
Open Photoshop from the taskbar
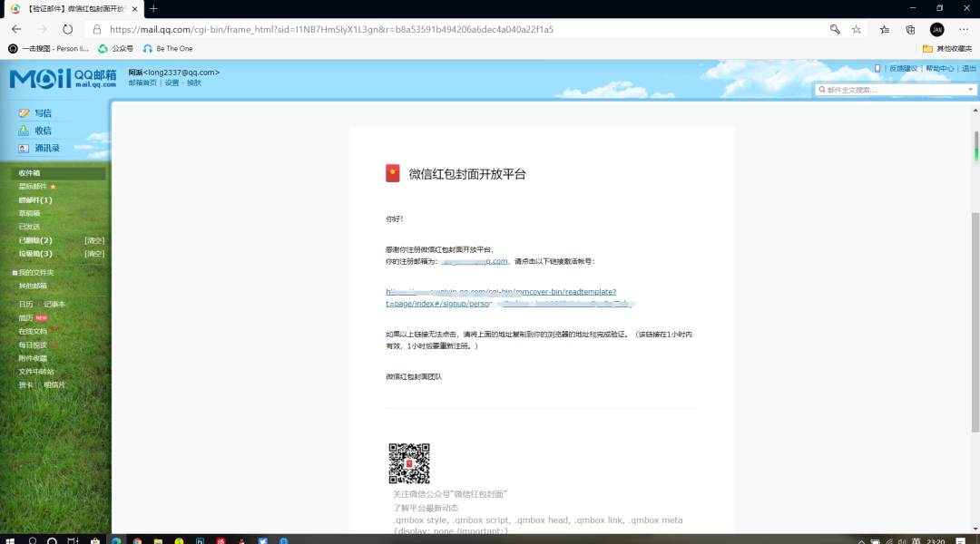[200, 540]
